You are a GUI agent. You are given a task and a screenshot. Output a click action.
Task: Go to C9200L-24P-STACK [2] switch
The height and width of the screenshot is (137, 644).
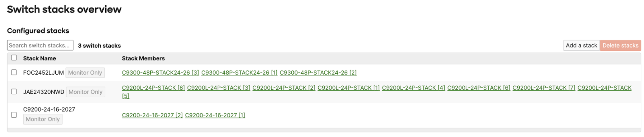click(x=284, y=88)
